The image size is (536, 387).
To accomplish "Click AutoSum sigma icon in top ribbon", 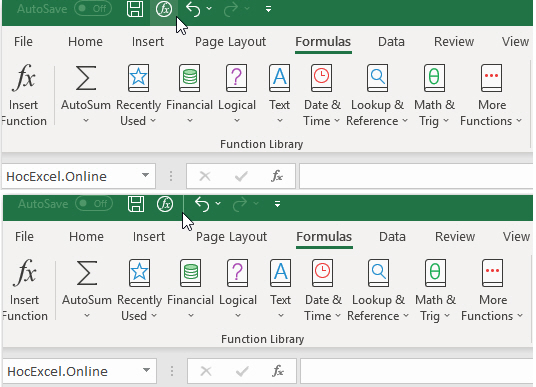I will click(x=86, y=79).
